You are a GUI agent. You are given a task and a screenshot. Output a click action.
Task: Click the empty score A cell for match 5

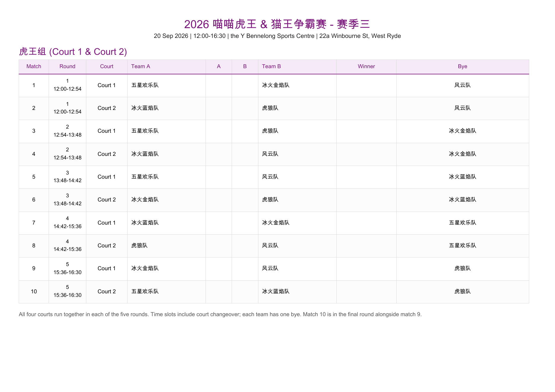click(219, 177)
